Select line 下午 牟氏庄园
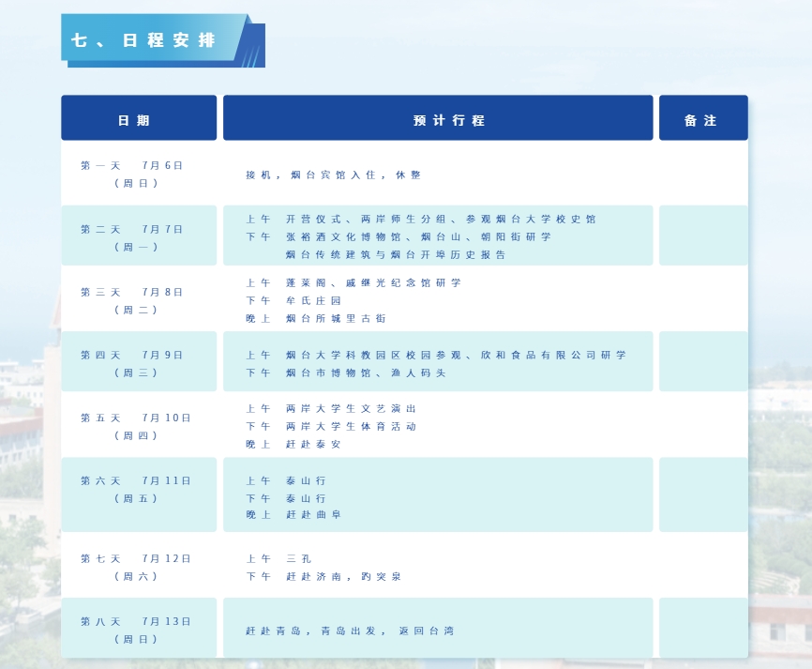 tap(293, 300)
